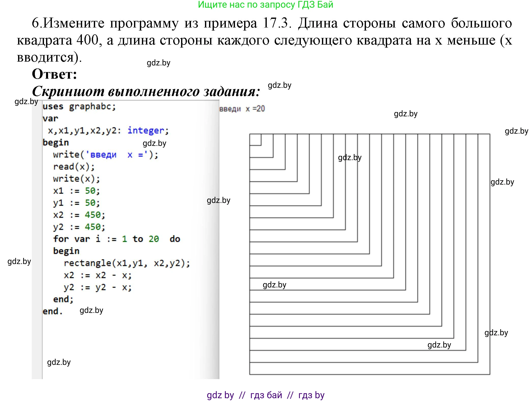Click the 'uses graphabc;' code line
This screenshot has height=401, width=532.
coord(79,106)
